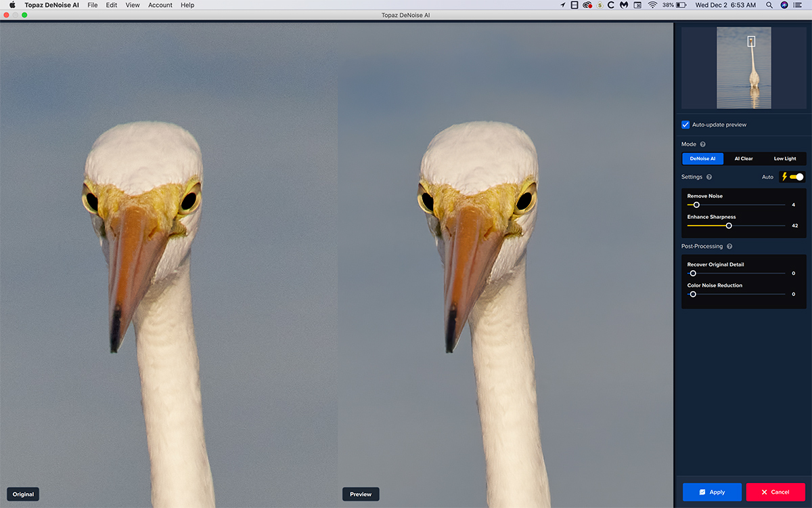Click the Malwarebytes M menu bar icon
Viewport: 812px width, 508px height.
624,5
